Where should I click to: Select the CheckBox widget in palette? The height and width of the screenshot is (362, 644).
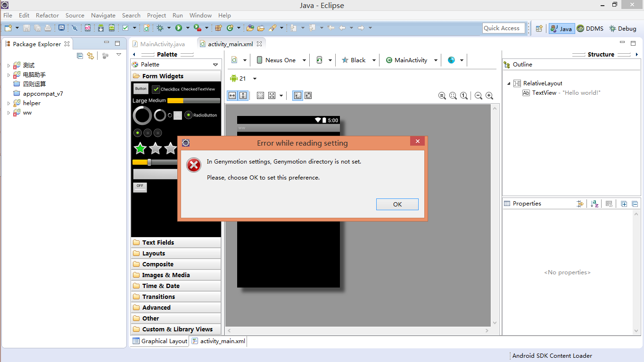165,89
